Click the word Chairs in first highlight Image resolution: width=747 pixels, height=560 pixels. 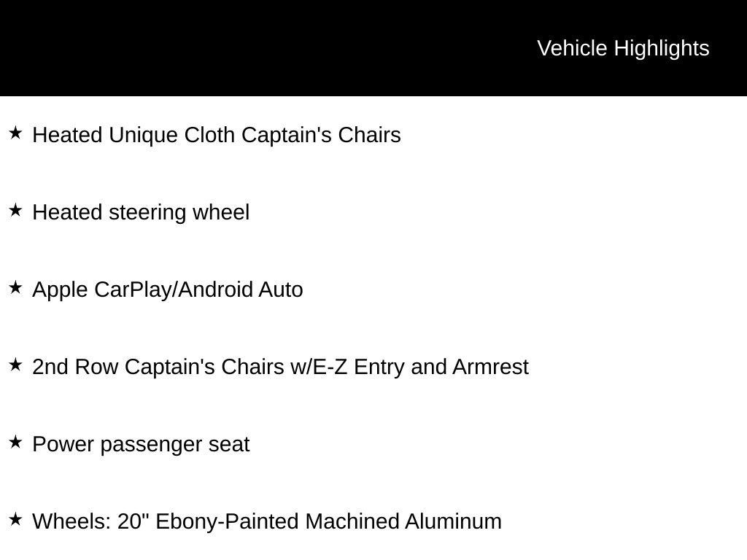point(370,135)
